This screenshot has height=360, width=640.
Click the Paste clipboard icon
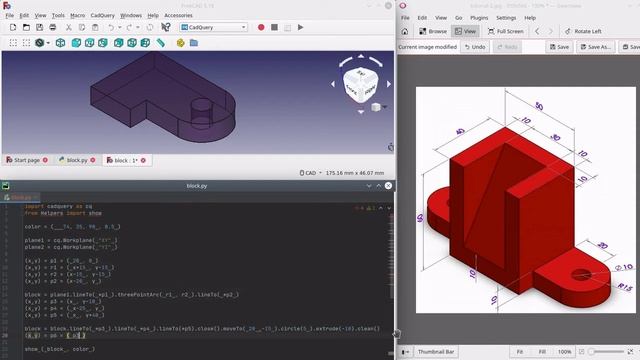(95, 27)
